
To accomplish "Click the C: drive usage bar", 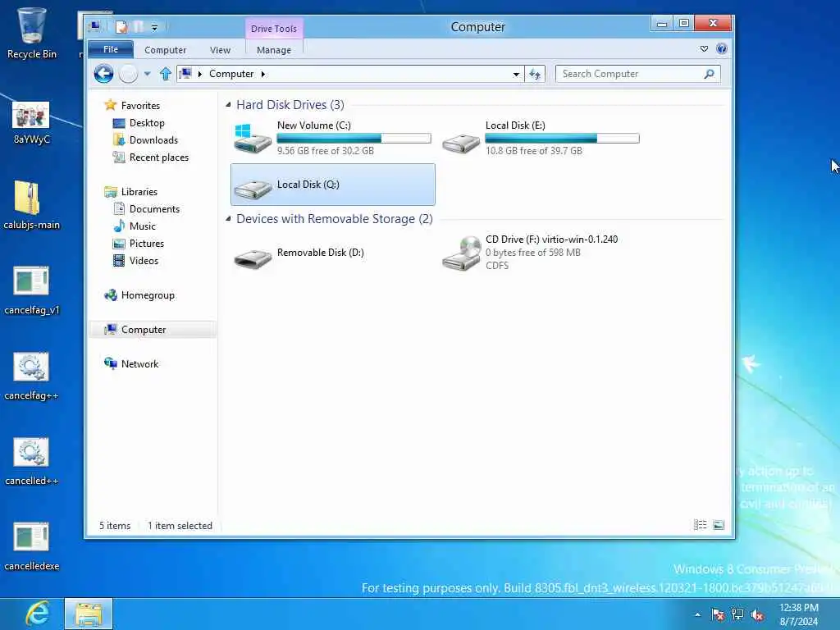I will [354, 138].
